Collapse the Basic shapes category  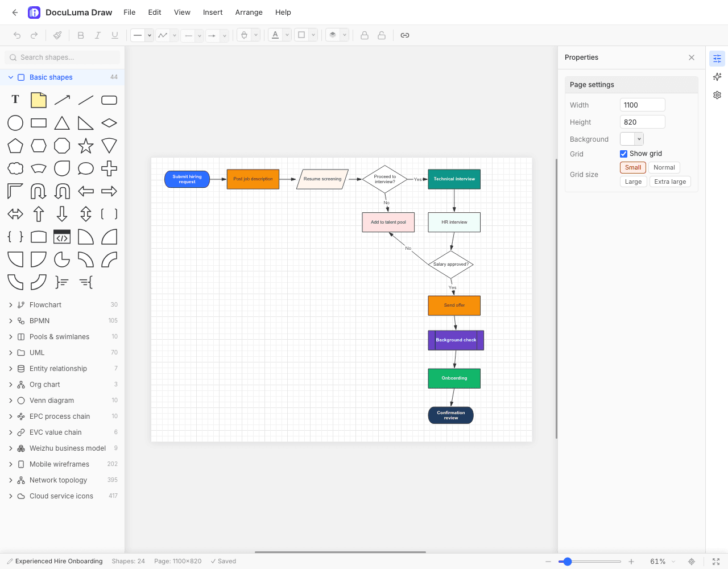[11, 77]
